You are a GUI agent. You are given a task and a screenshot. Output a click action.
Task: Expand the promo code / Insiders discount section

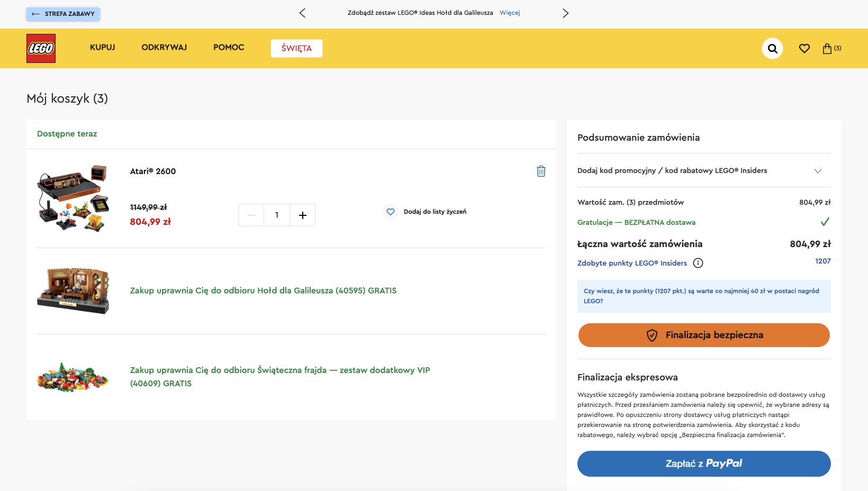click(x=704, y=170)
